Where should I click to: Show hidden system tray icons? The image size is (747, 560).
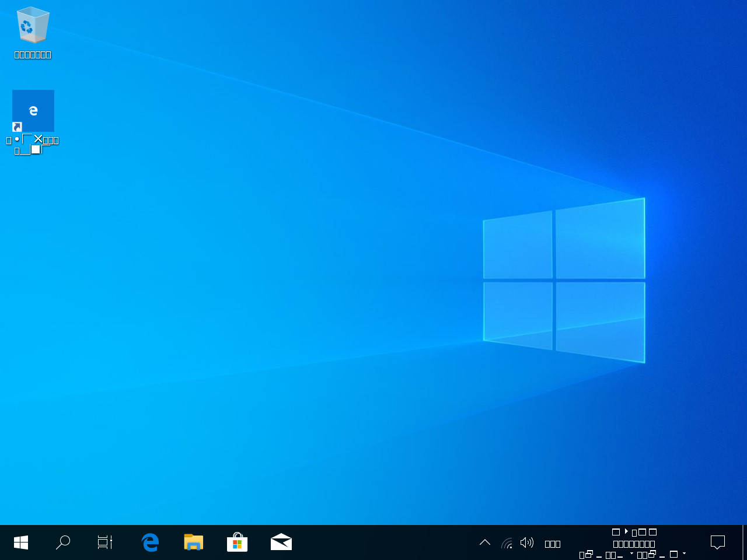tap(485, 542)
